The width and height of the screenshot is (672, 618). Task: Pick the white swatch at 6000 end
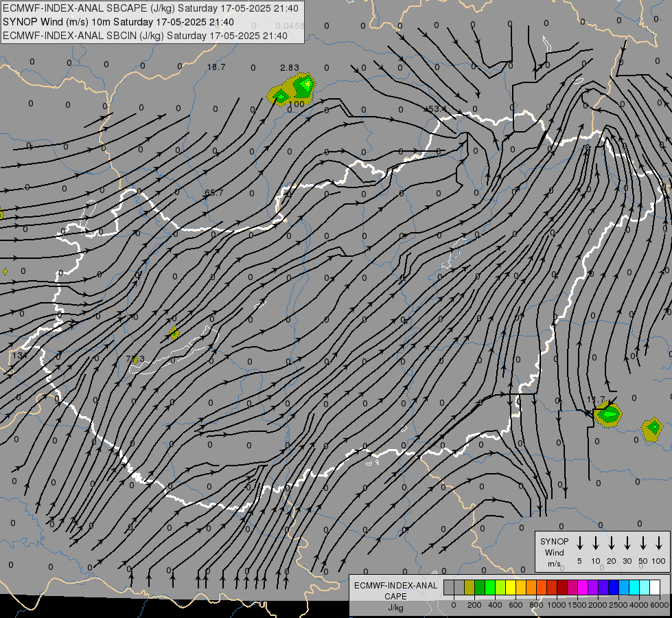click(656, 587)
